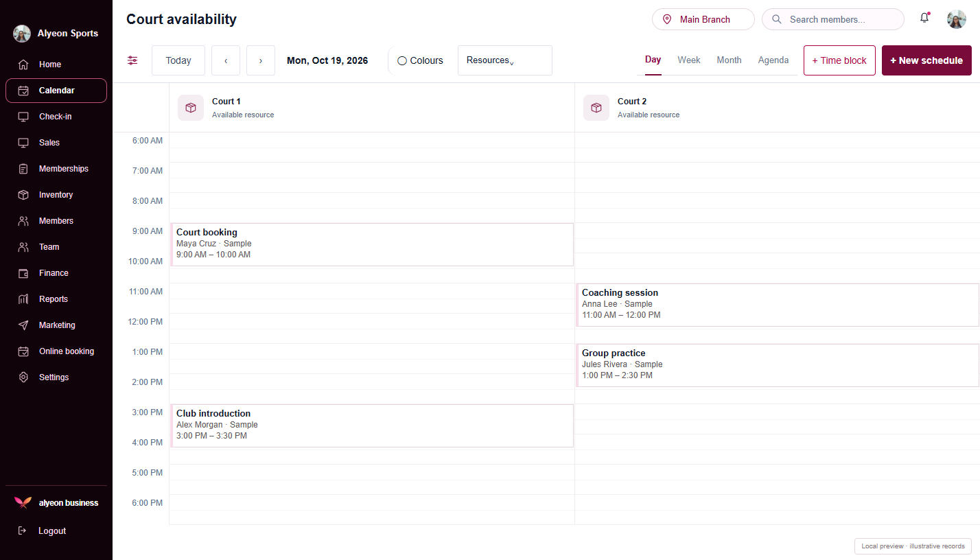Open the Main Branch location selector
Image resolution: width=980 pixels, height=560 pixels.
[x=703, y=19]
